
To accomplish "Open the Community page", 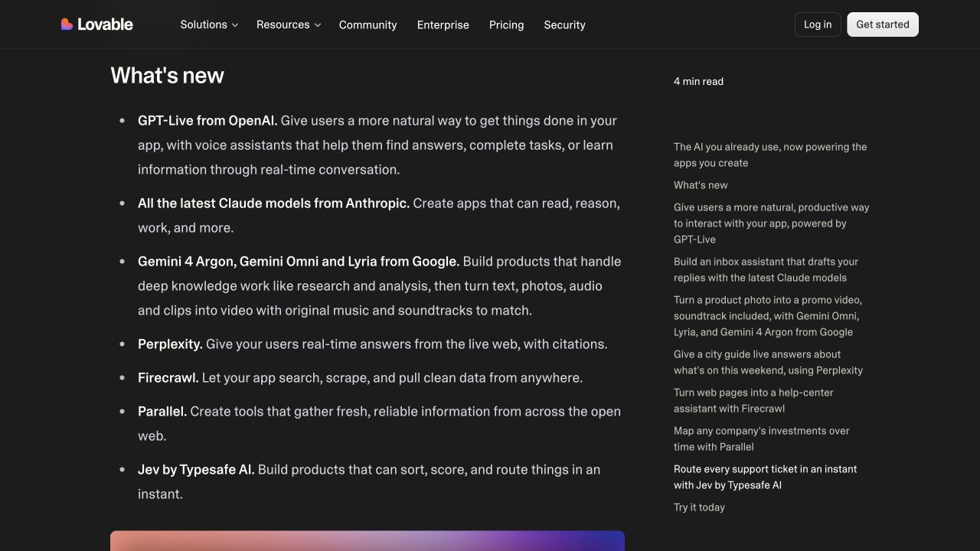I will [367, 24].
